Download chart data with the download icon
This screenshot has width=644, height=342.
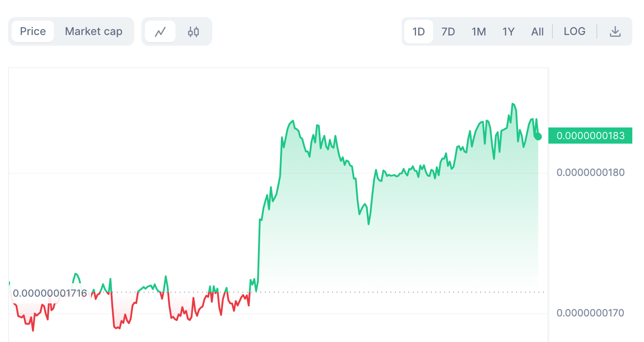[x=615, y=31]
